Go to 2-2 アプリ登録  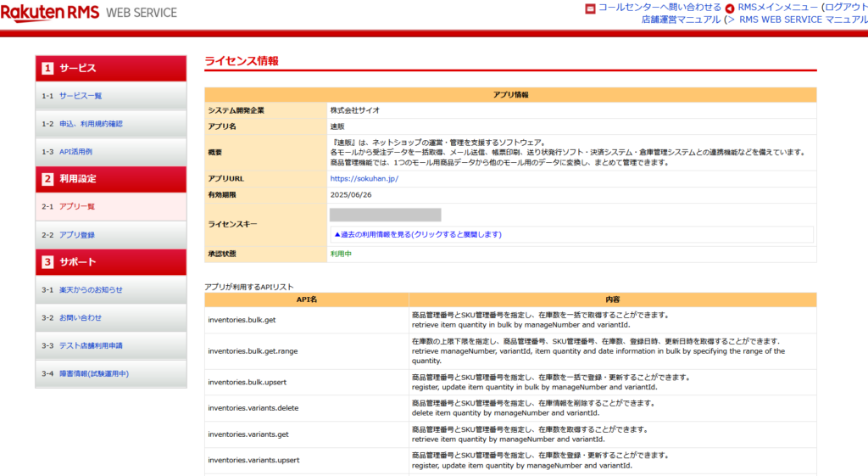click(77, 235)
